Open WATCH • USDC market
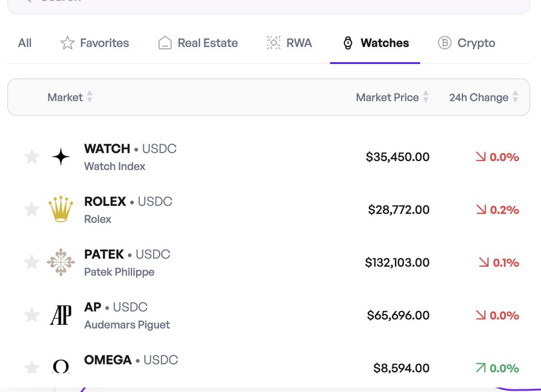The width and height of the screenshot is (541, 392). point(130,149)
